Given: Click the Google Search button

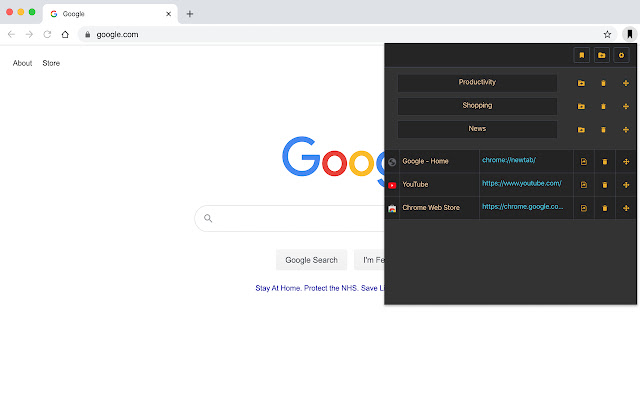Looking at the screenshot, I should tap(311, 260).
